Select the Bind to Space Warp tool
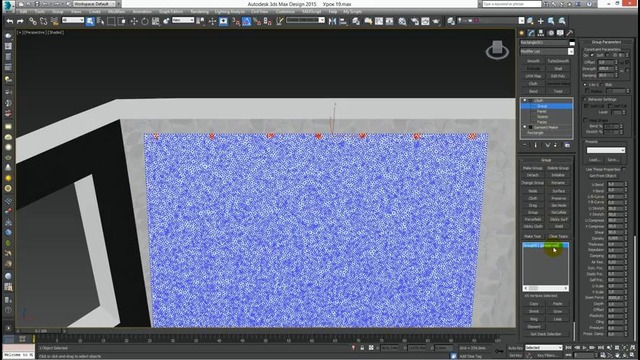640x360 pixels. click(x=54, y=21)
